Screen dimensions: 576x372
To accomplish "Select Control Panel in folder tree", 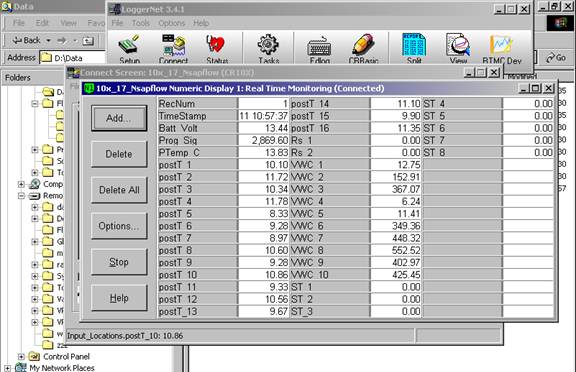I will 66,356.
